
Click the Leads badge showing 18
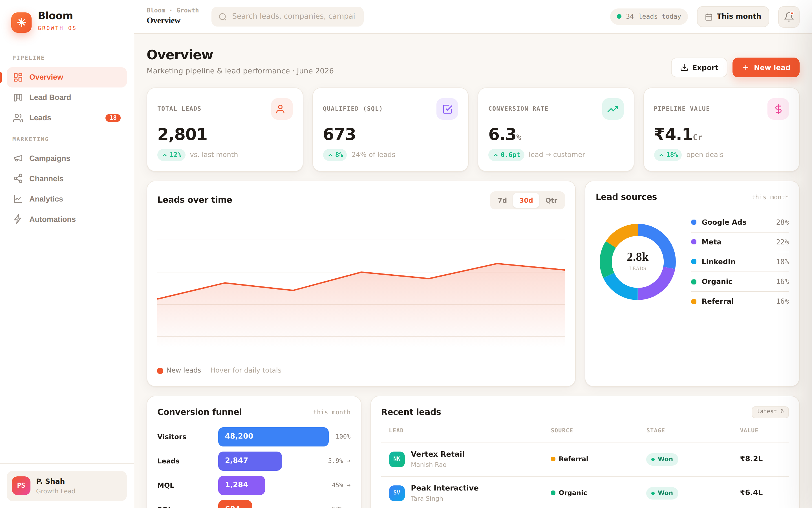[113, 118]
